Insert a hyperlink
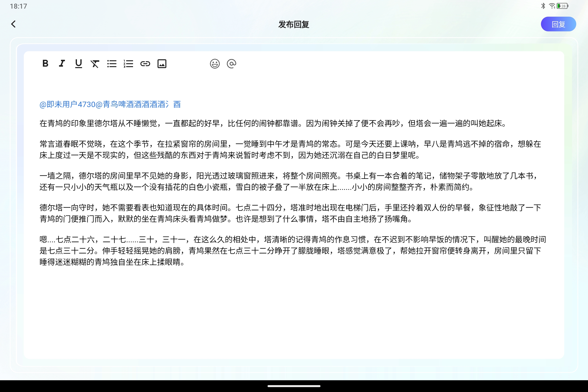Viewport: 588px width, 392px height. (145, 64)
